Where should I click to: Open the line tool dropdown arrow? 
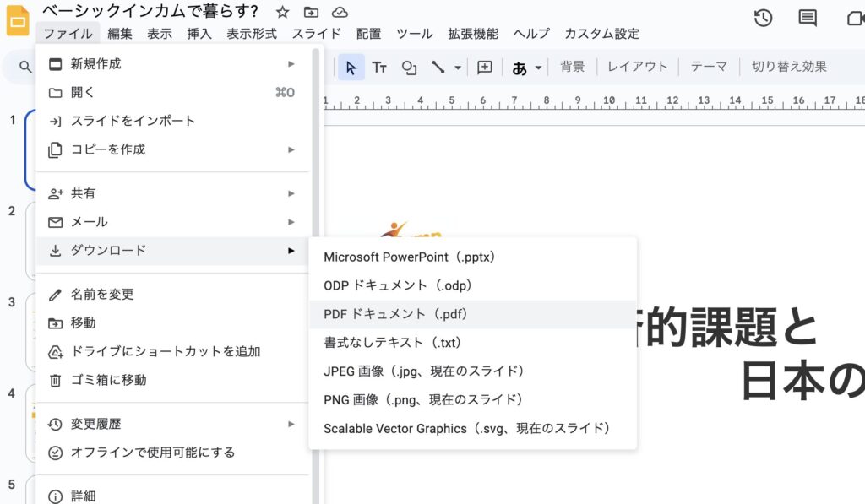458,68
